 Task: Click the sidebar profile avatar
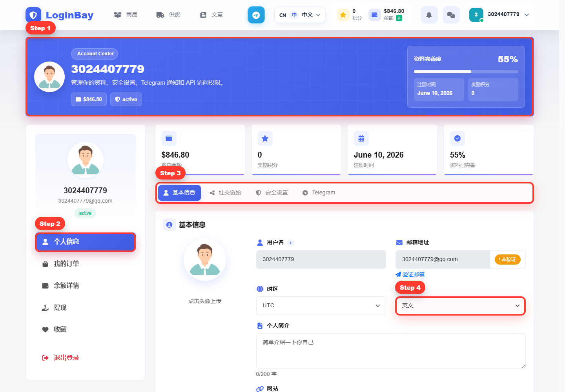click(86, 160)
